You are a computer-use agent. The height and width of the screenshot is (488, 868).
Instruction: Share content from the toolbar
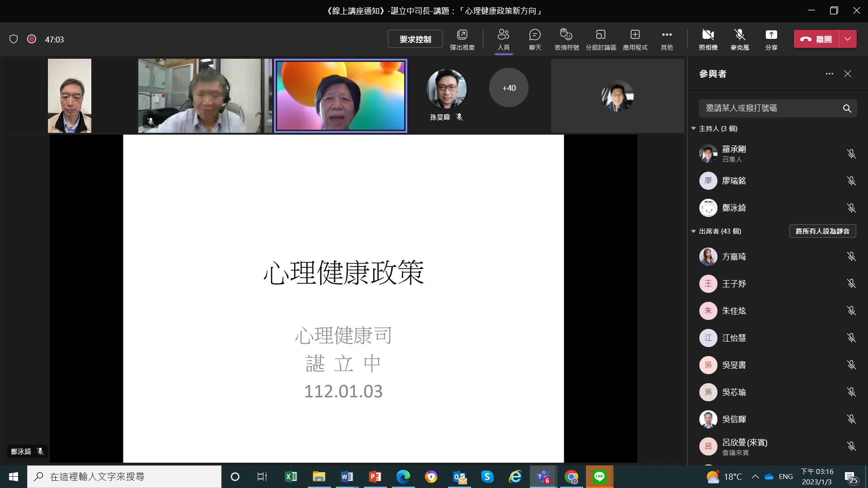point(771,39)
